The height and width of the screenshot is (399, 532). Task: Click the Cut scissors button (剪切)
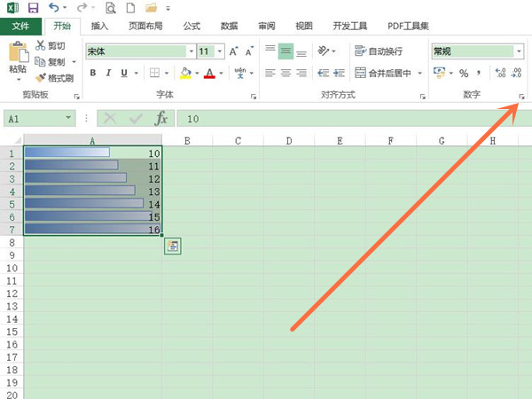(51, 45)
